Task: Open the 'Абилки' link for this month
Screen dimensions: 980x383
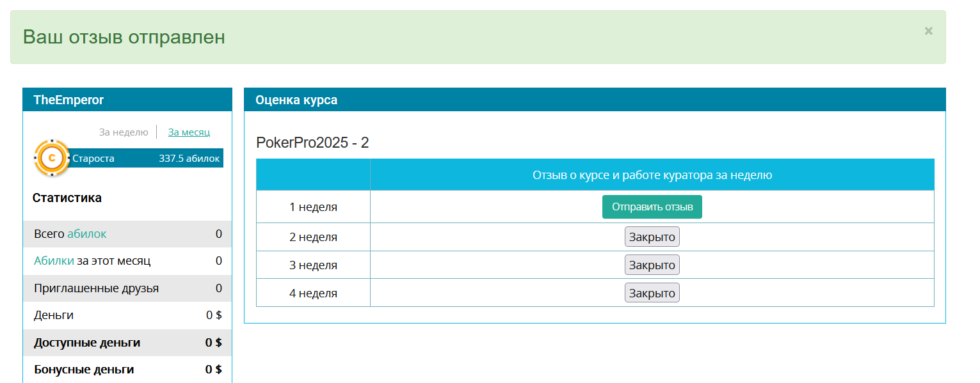Action: 54,261
